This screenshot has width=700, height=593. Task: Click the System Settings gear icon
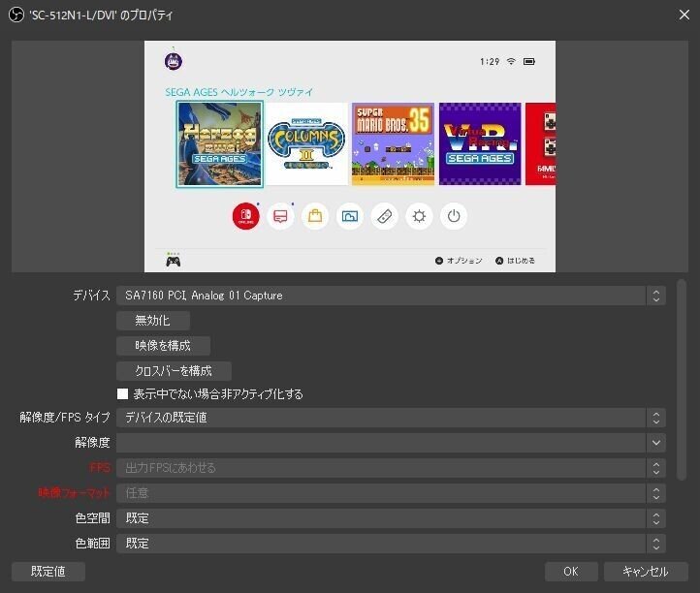[x=419, y=216]
